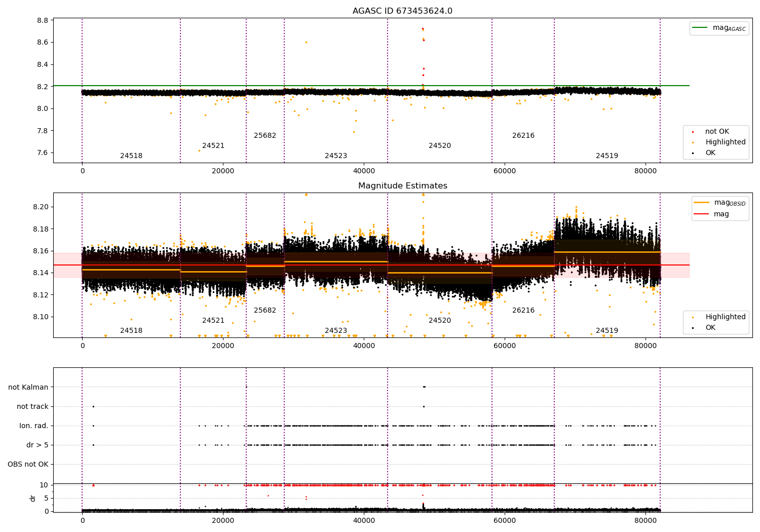This screenshot has width=760, height=532.
Task: Click obsid label 26216 in top plot
Action: point(523,136)
